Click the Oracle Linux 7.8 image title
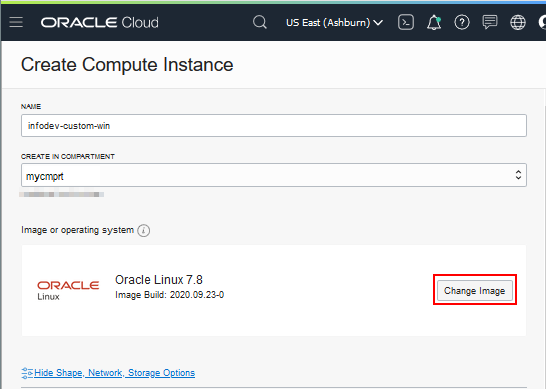This screenshot has width=546, height=389. click(x=159, y=280)
